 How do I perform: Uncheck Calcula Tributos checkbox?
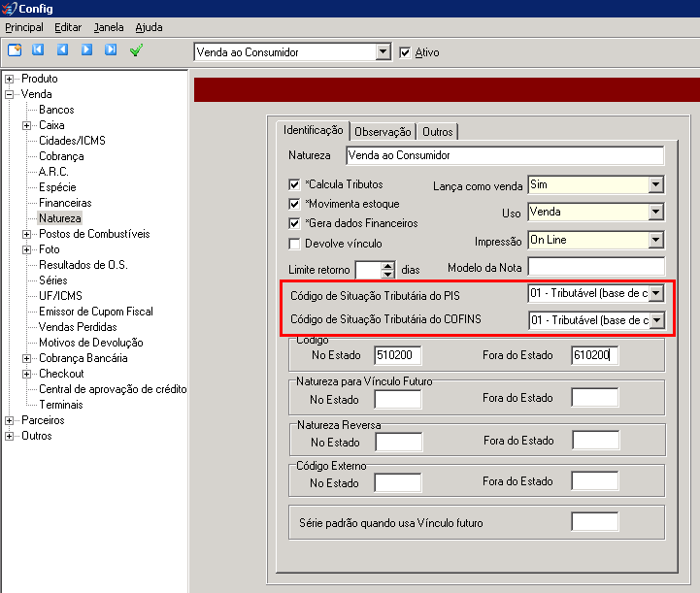click(294, 184)
